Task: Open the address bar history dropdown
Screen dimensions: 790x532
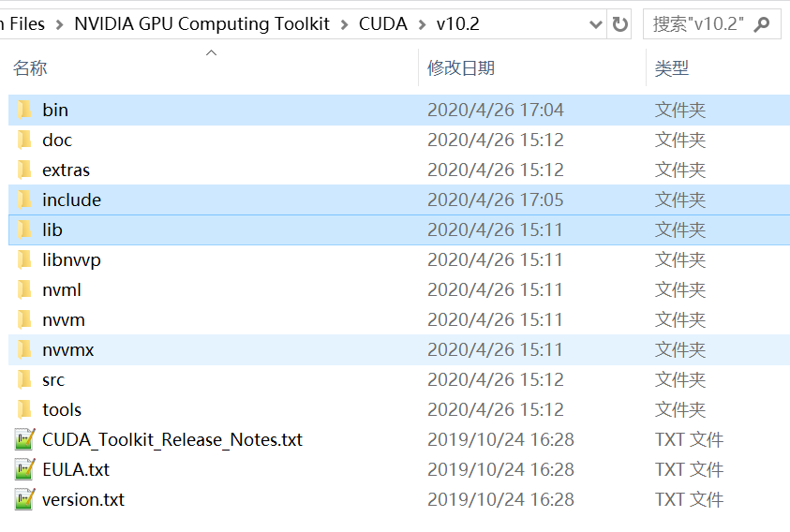Action: click(x=596, y=24)
